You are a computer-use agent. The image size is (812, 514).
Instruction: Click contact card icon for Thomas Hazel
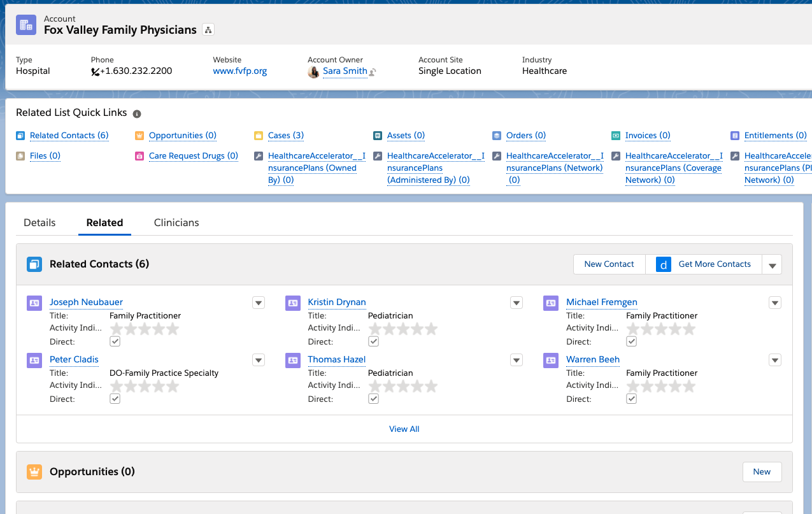click(293, 361)
